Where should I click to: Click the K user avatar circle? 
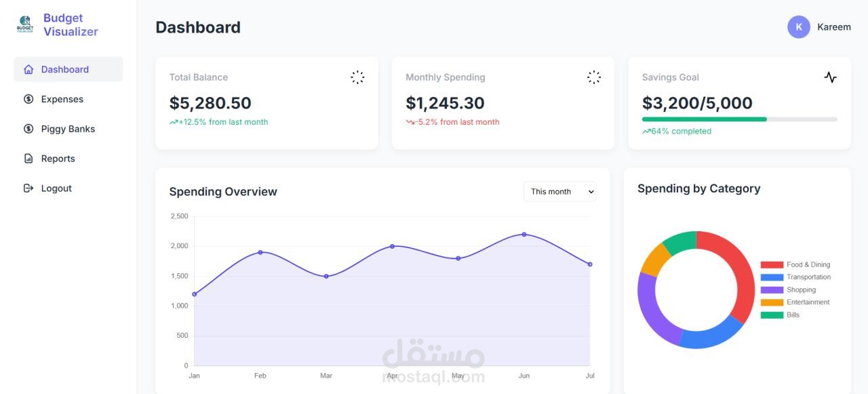tap(798, 27)
